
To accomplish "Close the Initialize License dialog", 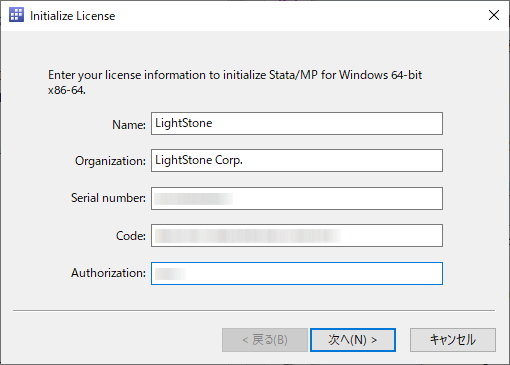I will tap(494, 15).
